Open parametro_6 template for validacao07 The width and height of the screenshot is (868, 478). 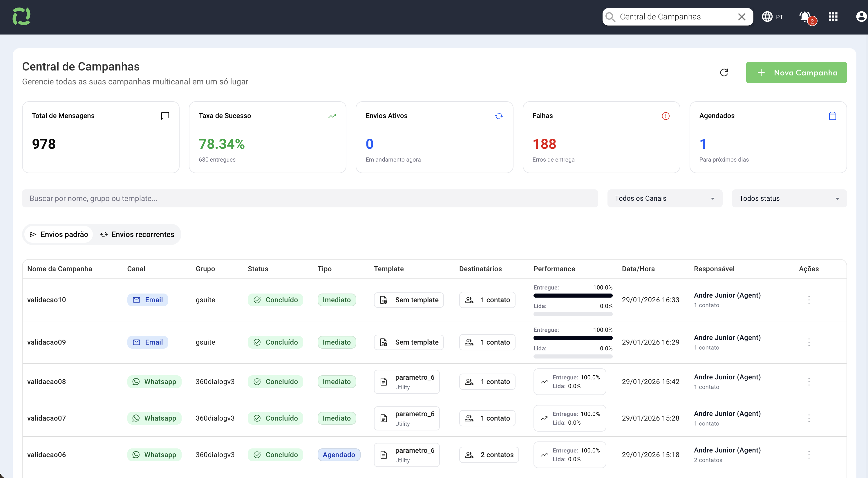(407, 418)
